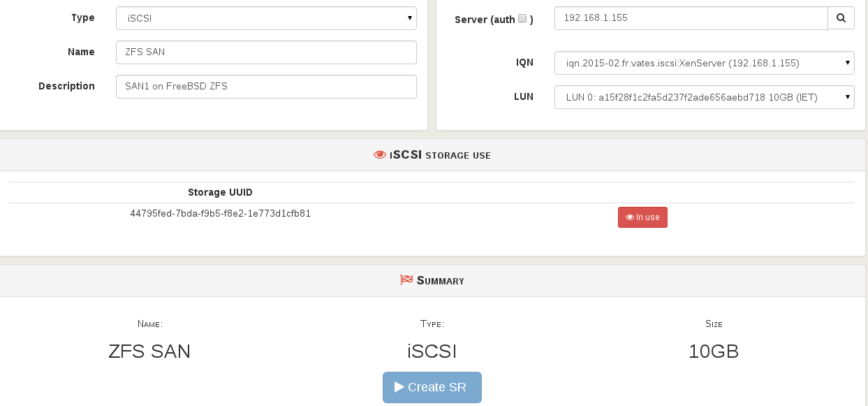This screenshot has height=406, width=868.
Task: Toggle the Server auth checkbox
Action: [522, 19]
